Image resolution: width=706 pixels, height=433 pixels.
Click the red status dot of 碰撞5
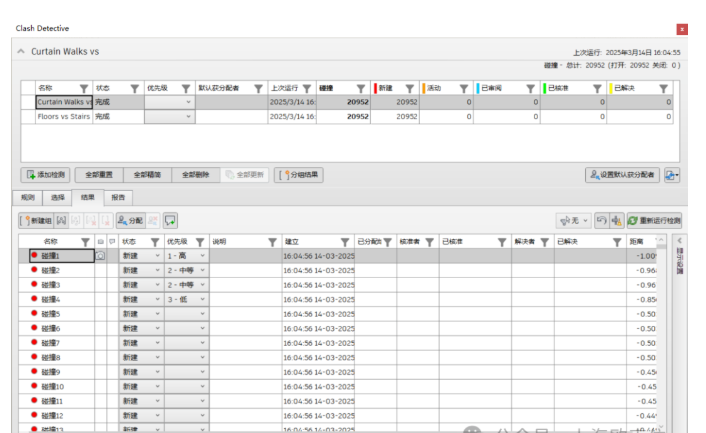coord(35,314)
